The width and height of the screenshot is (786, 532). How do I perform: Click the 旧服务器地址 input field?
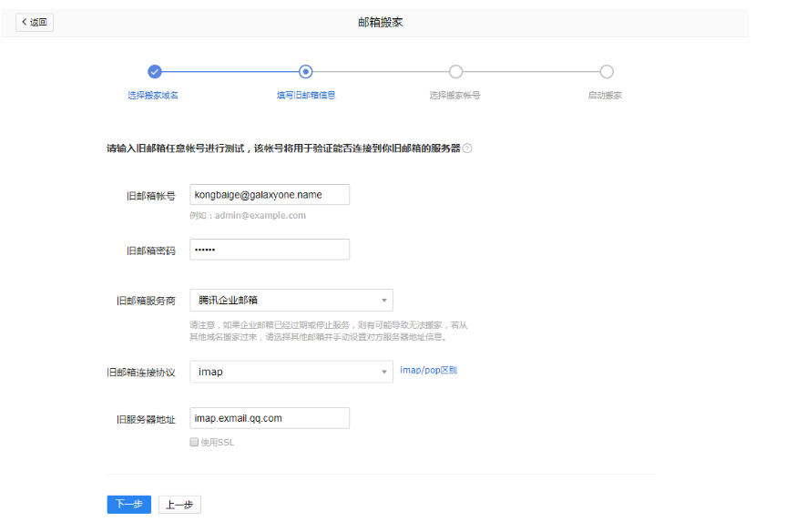coord(270,418)
